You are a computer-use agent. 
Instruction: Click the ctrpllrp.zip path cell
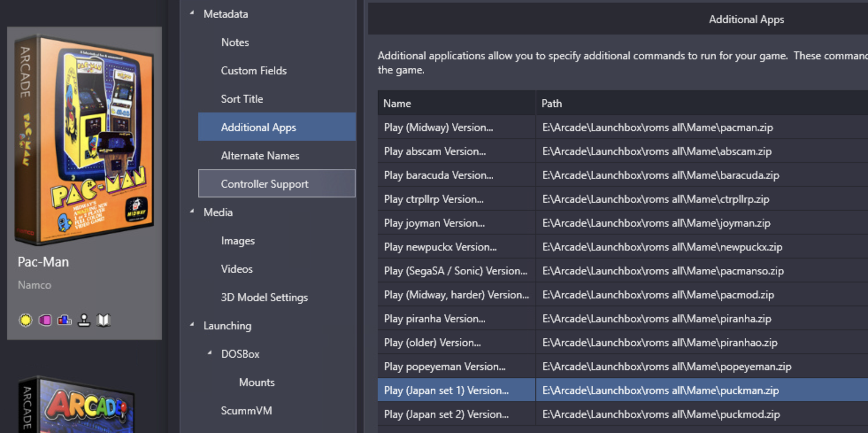click(x=702, y=199)
